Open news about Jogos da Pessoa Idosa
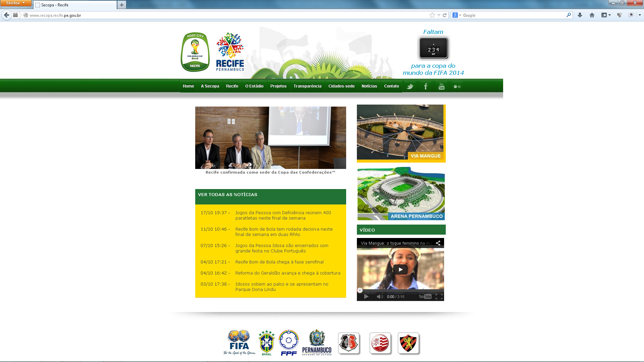 click(282, 248)
